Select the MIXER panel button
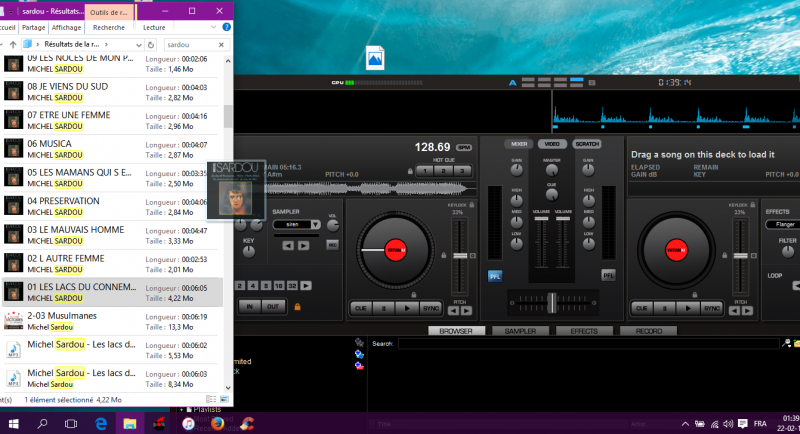This screenshot has width=800, height=434. (x=519, y=144)
